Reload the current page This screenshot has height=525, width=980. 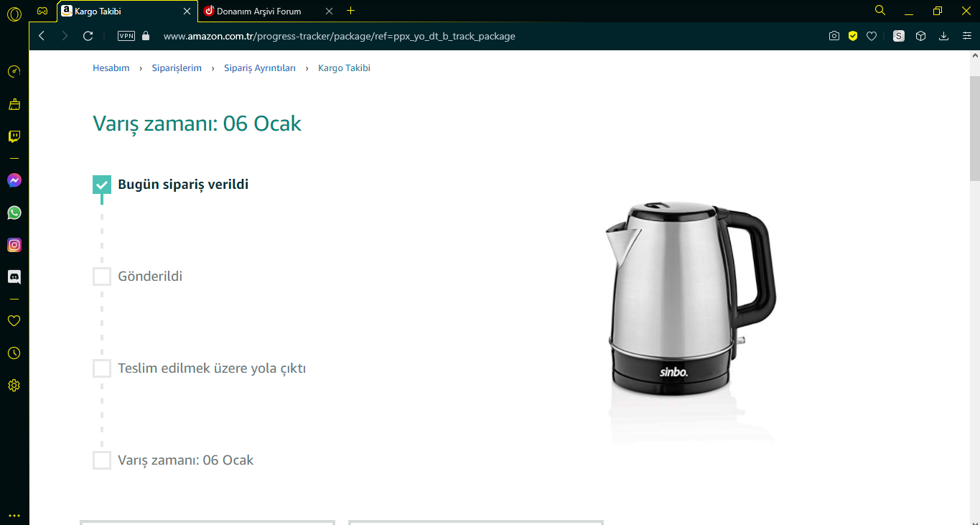coord(88,36)
